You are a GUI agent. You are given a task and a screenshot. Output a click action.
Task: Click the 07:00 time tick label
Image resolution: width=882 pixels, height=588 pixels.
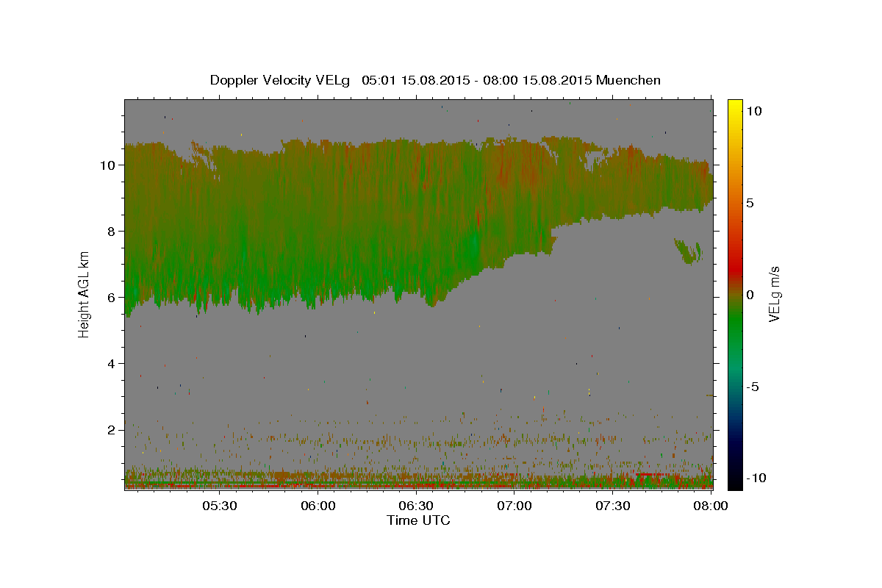click(x=514, y=506)
